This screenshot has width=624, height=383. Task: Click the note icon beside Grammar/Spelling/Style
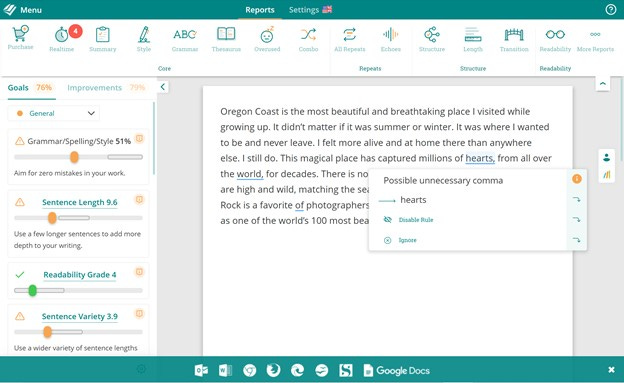tap(139, 138)
